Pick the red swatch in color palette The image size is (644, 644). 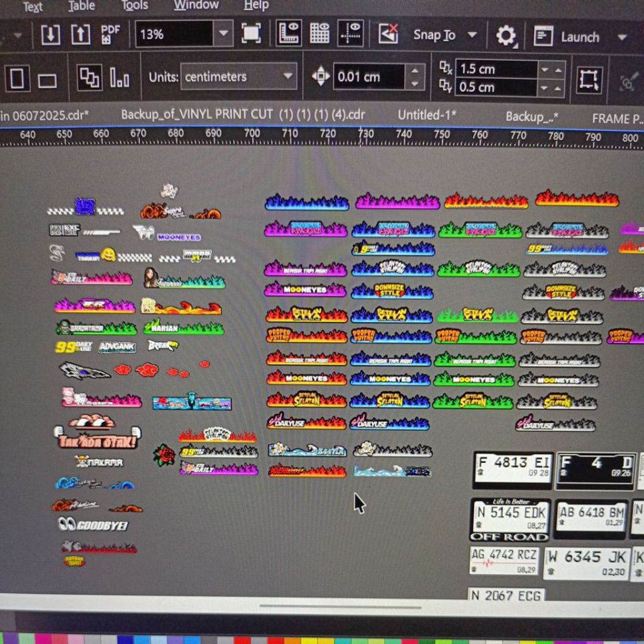(241, 639)
